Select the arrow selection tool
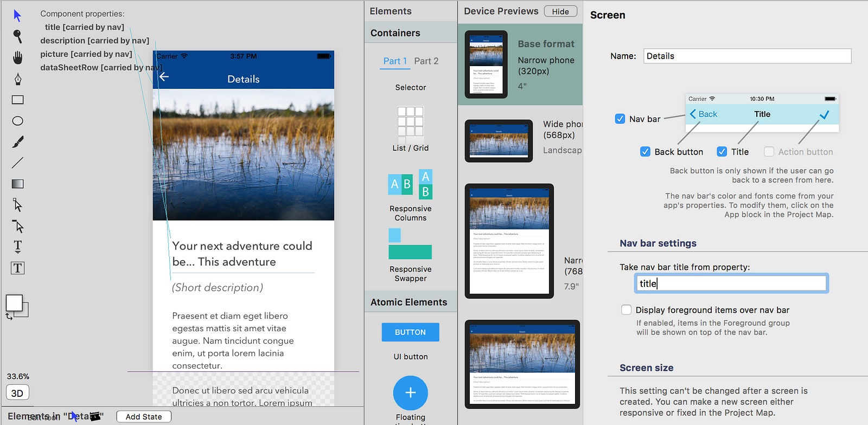Screen dimensions: 868x425 tap(17, 15)
